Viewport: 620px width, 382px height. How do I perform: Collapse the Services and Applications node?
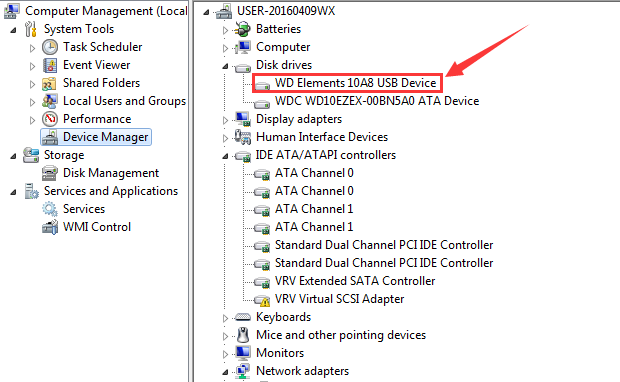pos(13,192)
